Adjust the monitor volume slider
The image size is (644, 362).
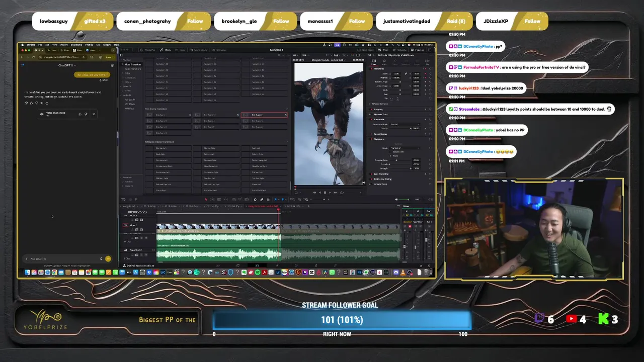(404, 199)
